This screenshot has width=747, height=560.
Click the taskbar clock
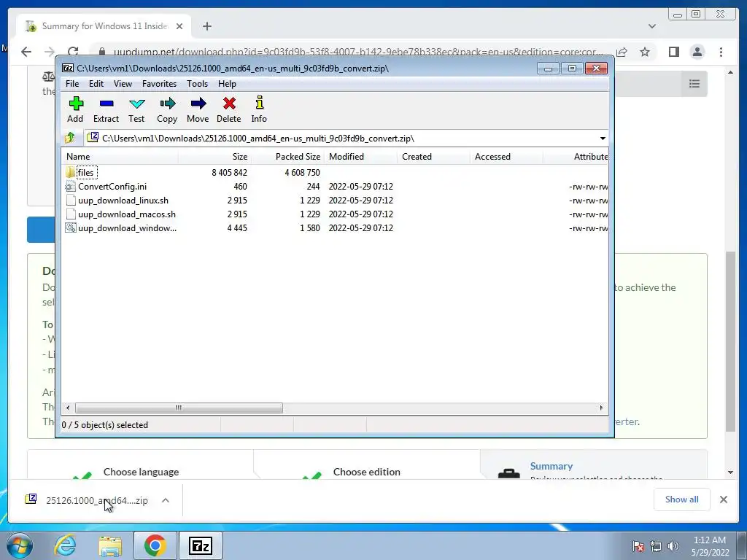click(x=711, y=546)
